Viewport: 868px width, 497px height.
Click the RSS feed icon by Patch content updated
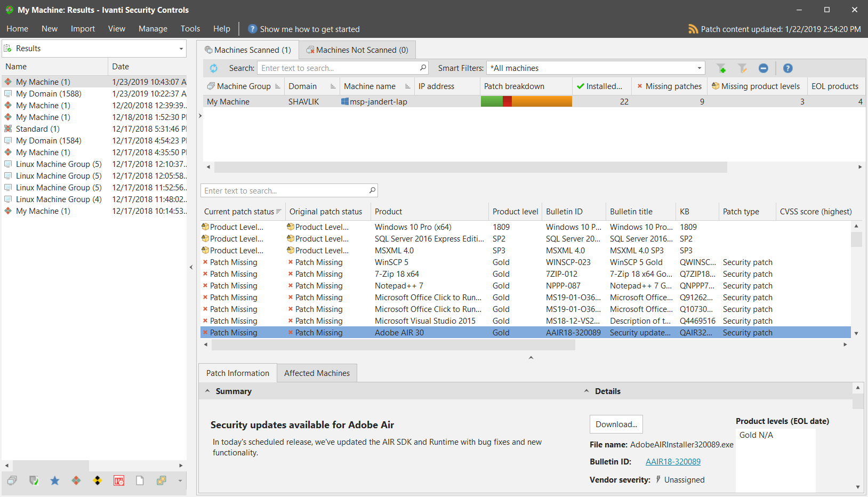coord(693,29)
